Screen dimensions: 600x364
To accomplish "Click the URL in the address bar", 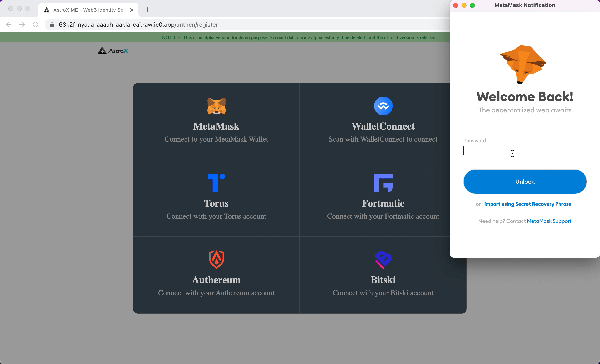I will click(138, 25).
